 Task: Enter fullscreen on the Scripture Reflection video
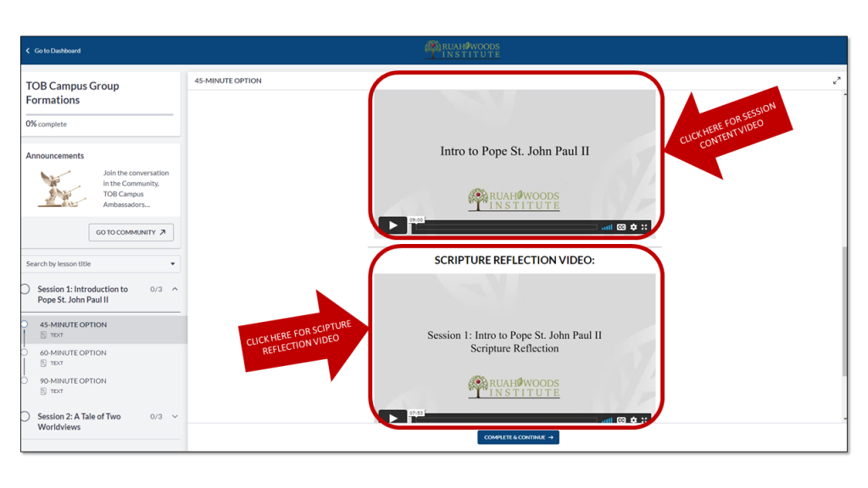[x=644, y=419]
